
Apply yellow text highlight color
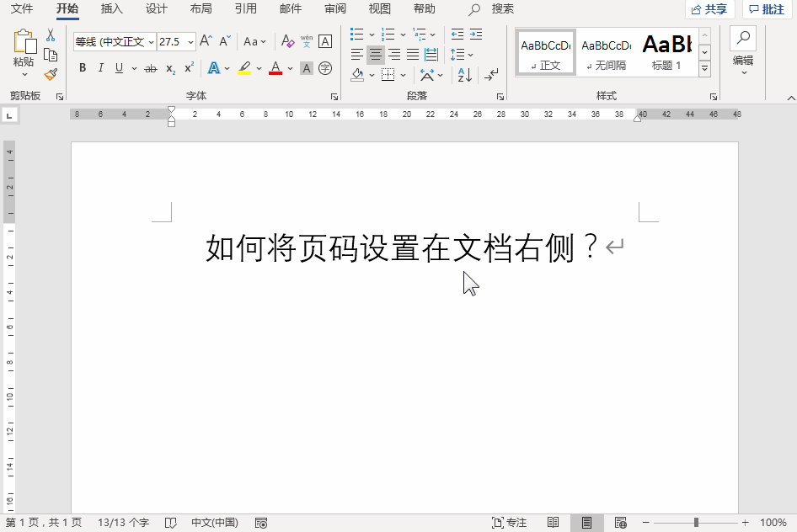(243, 68)
